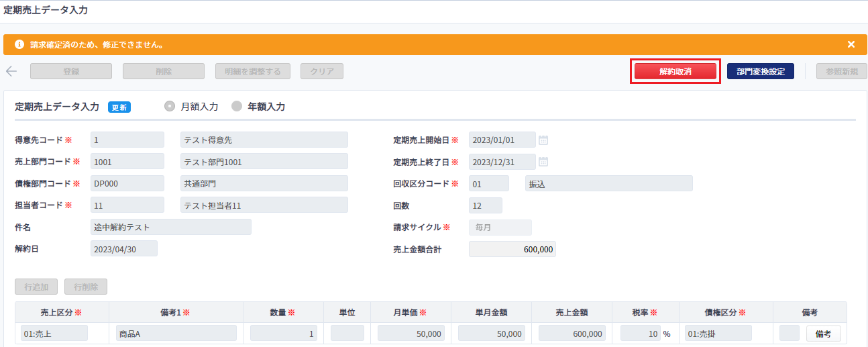This screenshot has width=868, height=347.
Task: Click the 参照新規 button
Action: pyautogui.click(x=842, y=71)
